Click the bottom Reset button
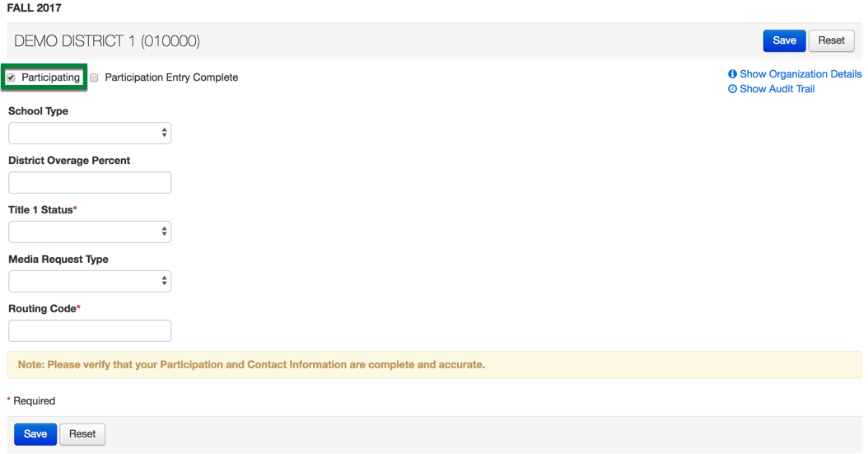This screenshot has height=454, width=868. [82, 434]
